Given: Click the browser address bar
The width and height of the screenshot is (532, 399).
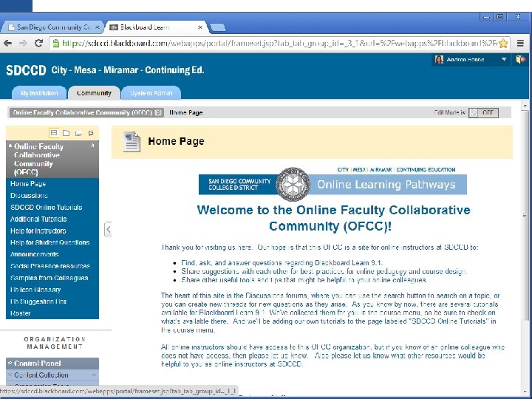Looking at the screenshot, I should coord(279,44).
